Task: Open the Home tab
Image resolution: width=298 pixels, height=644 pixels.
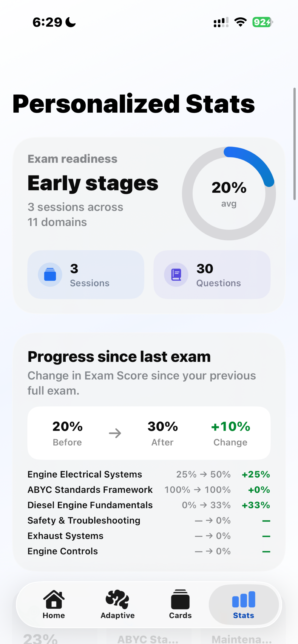Action: (54, 604)
